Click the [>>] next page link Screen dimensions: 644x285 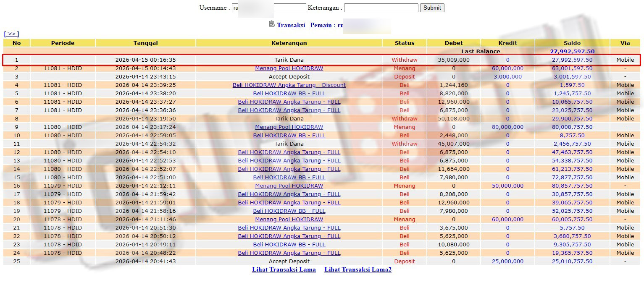(11, 34)
